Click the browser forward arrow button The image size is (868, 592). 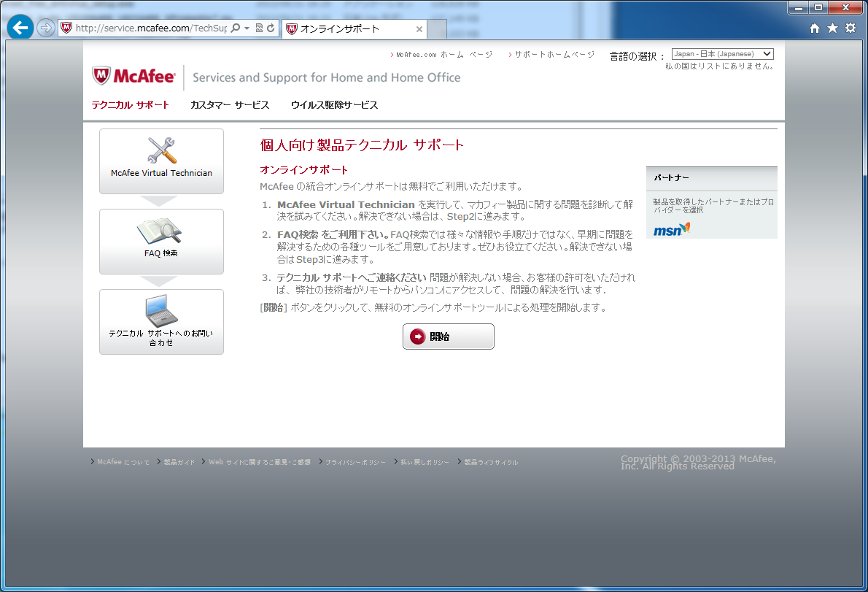pos(46,28)
